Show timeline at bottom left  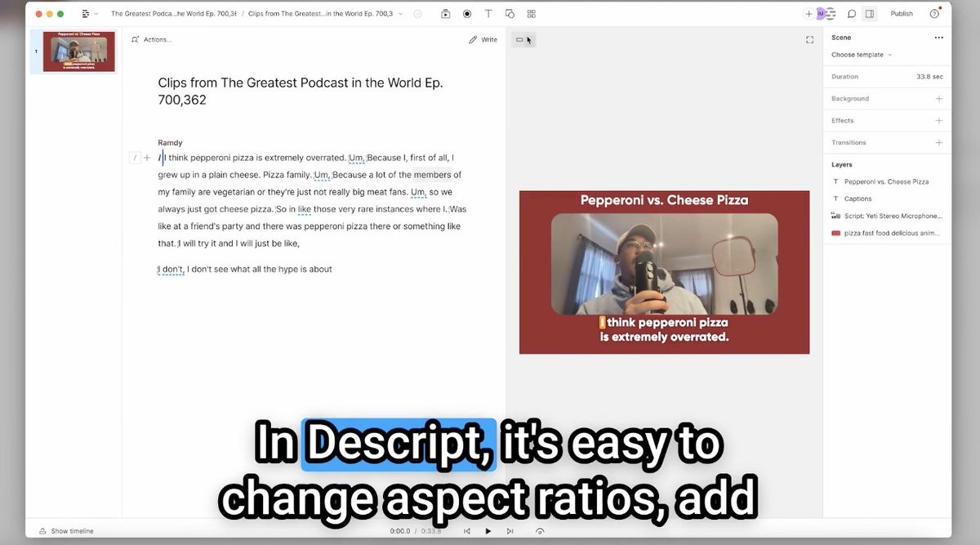coord(66,531)
